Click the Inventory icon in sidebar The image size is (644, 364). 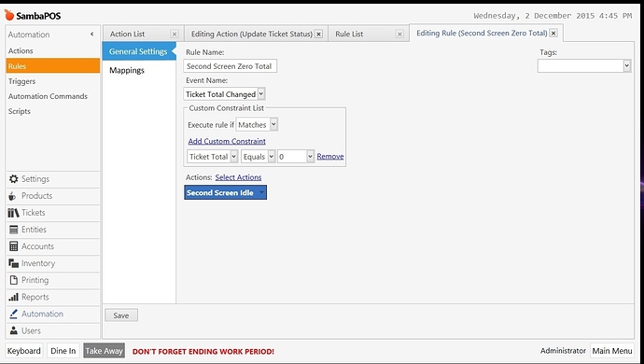pos(14,263)
